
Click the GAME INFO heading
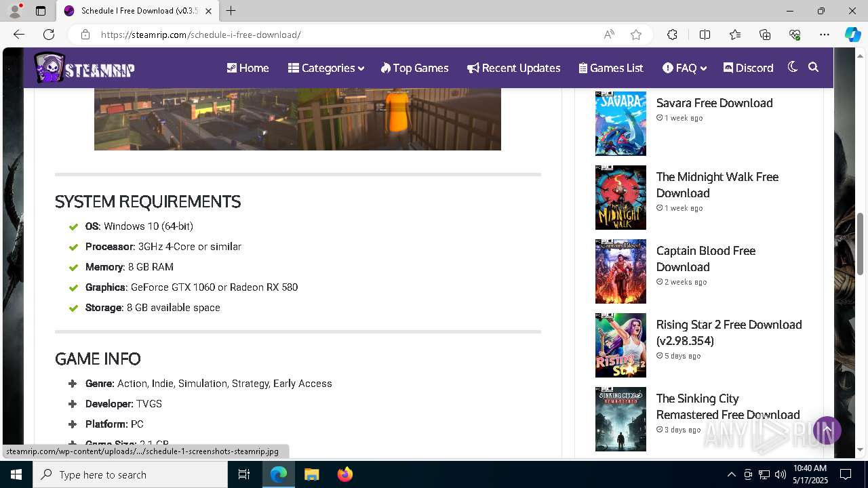pos(98,359)
